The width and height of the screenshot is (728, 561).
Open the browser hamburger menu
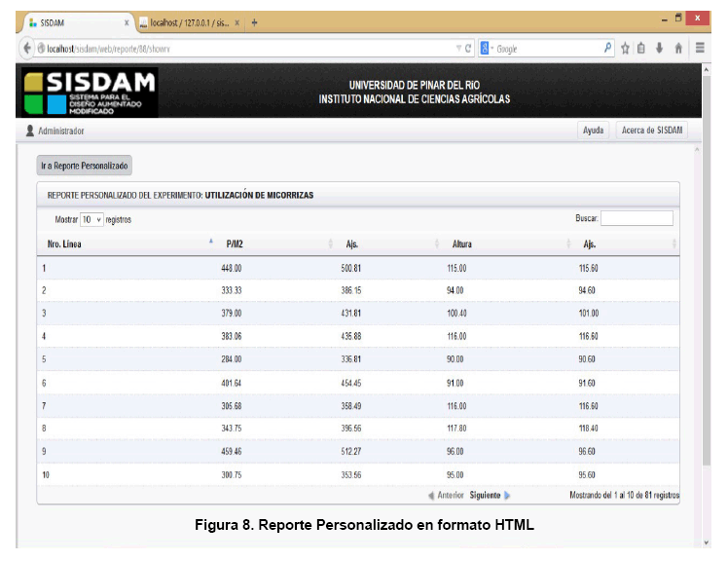pos(700,48)
